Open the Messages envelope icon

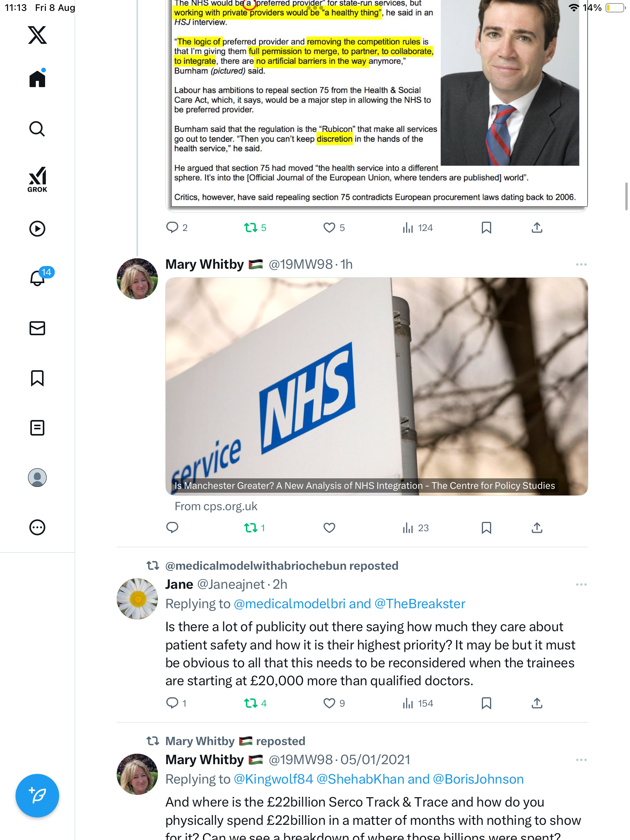click(x=37, y=328)
